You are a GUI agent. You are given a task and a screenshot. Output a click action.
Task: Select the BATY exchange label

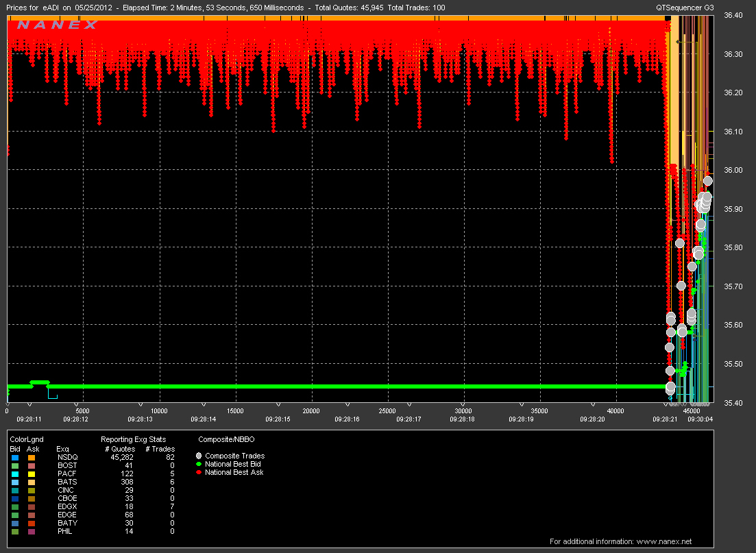point(67,523)
